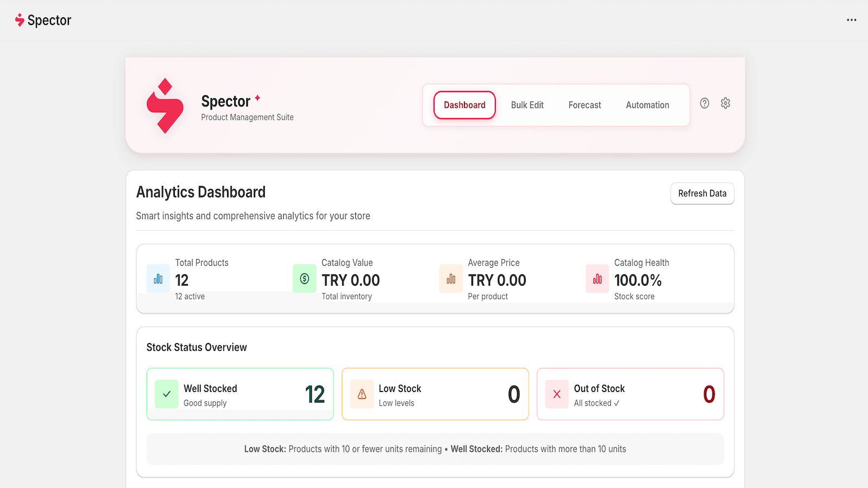Click the 'Total inventory' subtext
This screenshot has height=488, width=868.
pyautogui.click(x=347, y=297)
